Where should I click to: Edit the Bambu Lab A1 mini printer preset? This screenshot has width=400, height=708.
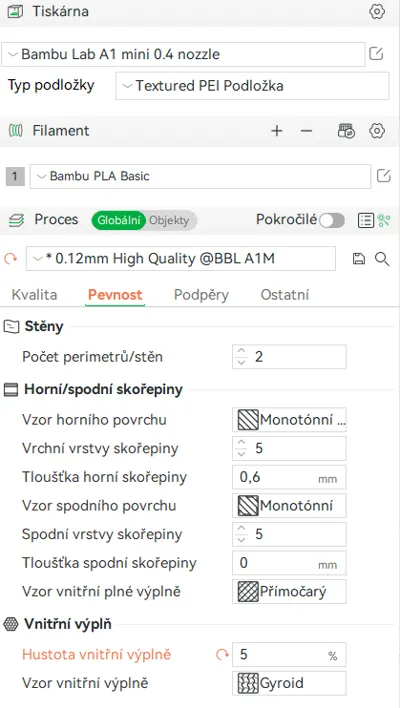click(376, 54)
